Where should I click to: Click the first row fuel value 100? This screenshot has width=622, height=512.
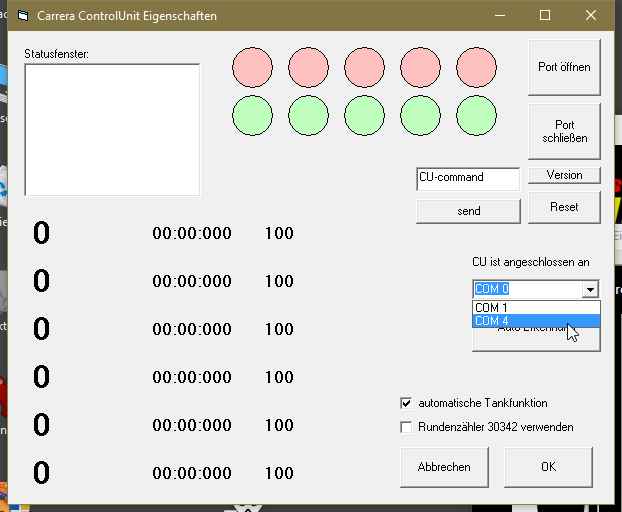(279, 233)
